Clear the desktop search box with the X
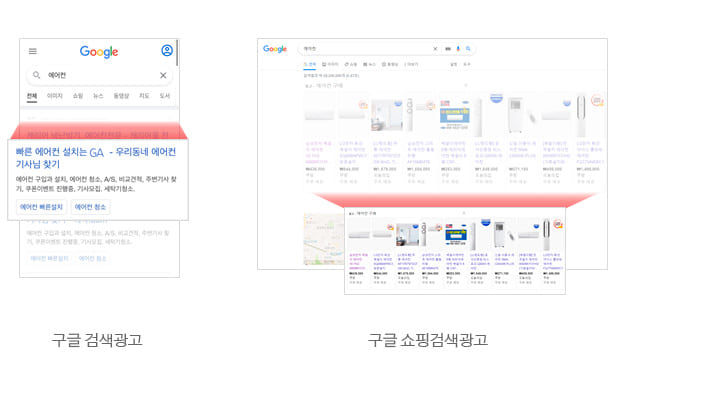 point(435,49)
